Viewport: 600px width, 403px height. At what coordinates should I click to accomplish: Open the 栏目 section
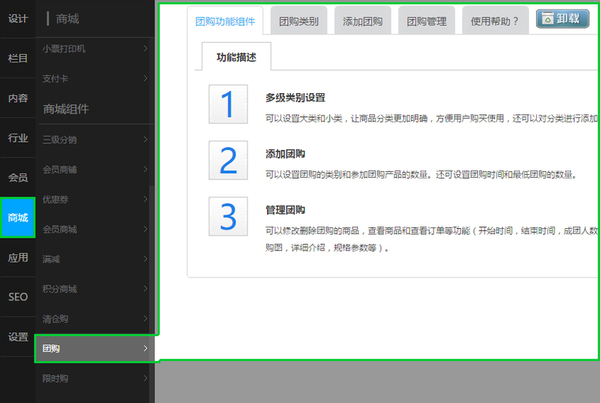[x=18, y=59]
